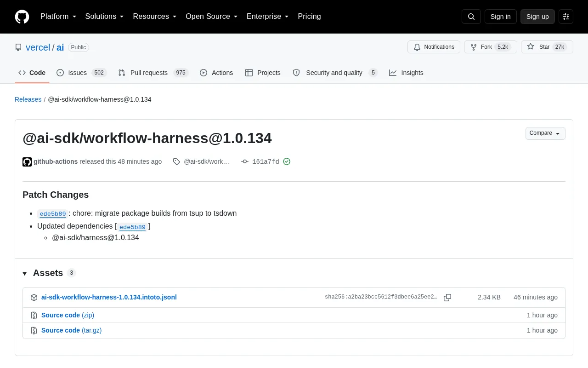Click the tag icon next to @ai-sdk/work…
Screen dimensions: 588x368
[176, 162]
